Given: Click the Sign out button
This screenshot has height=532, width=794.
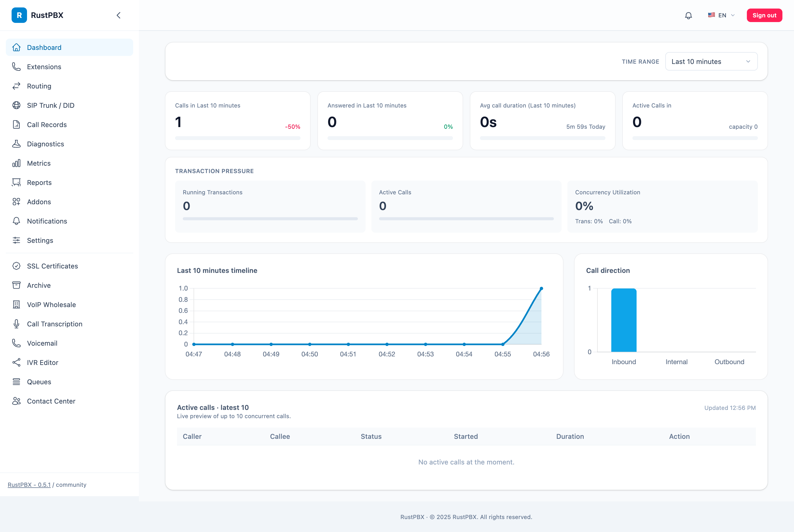Looking at the screenshot, I should click(x=764, y=15).
